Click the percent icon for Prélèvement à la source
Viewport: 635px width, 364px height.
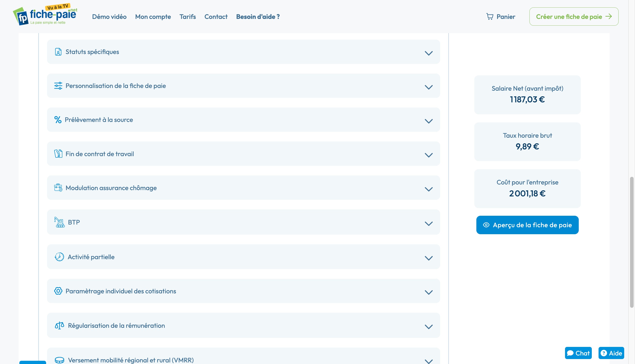(58, 120)
